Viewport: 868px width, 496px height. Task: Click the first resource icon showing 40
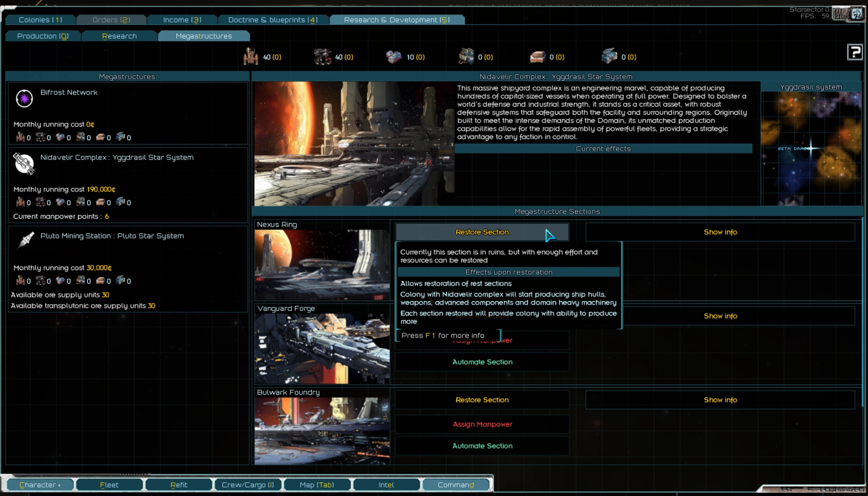(251, 57)
